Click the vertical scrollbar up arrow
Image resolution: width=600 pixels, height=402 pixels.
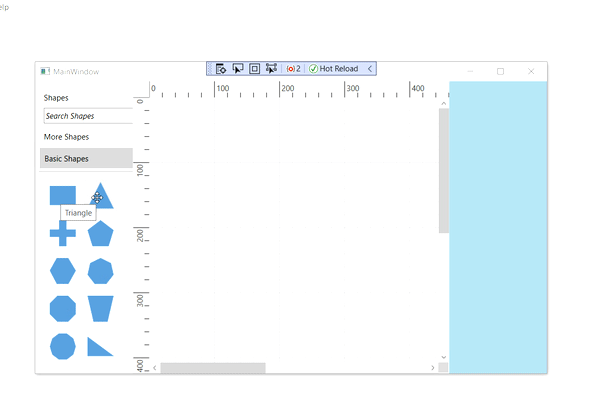point(443,104)
